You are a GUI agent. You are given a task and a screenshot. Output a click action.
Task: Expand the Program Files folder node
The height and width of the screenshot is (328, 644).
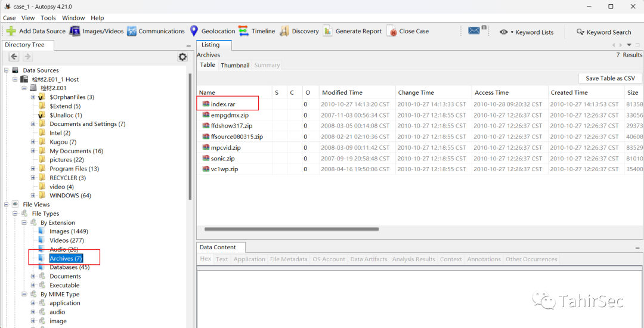tap(33, 169)
